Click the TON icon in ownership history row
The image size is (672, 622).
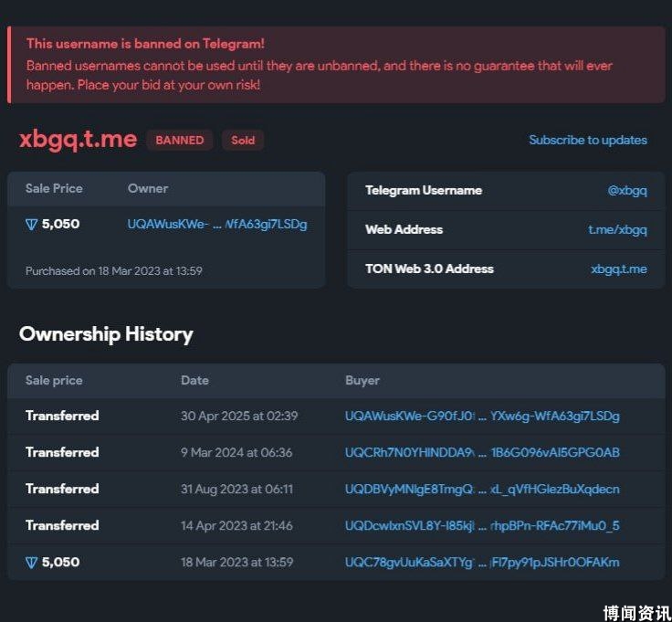[x=31, y=563]
